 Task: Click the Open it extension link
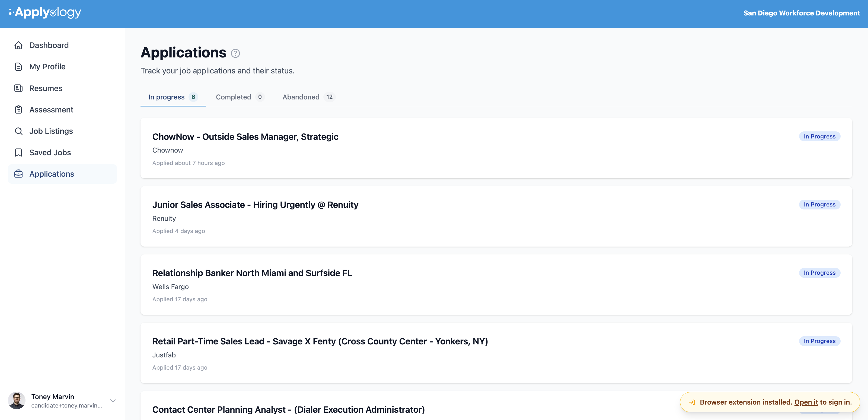(806, 402)
